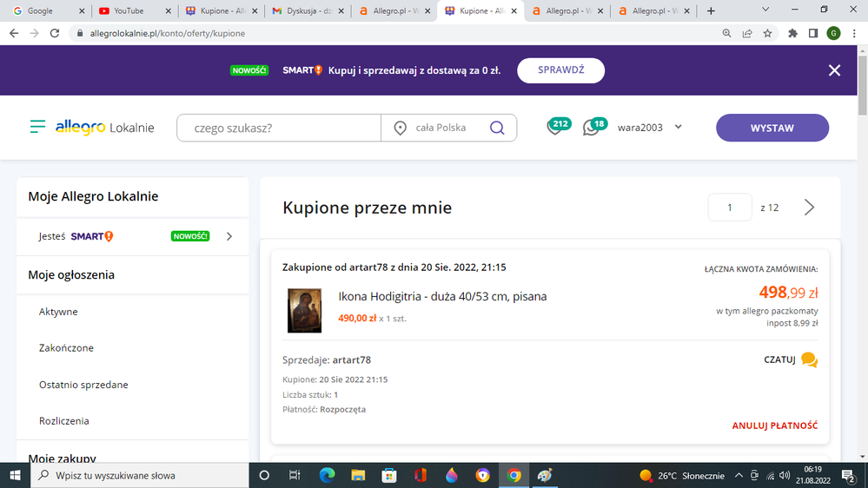Screen dimensions: 868x488
Task: Open Aktywne listings in the sidebar
Action: 58,312
